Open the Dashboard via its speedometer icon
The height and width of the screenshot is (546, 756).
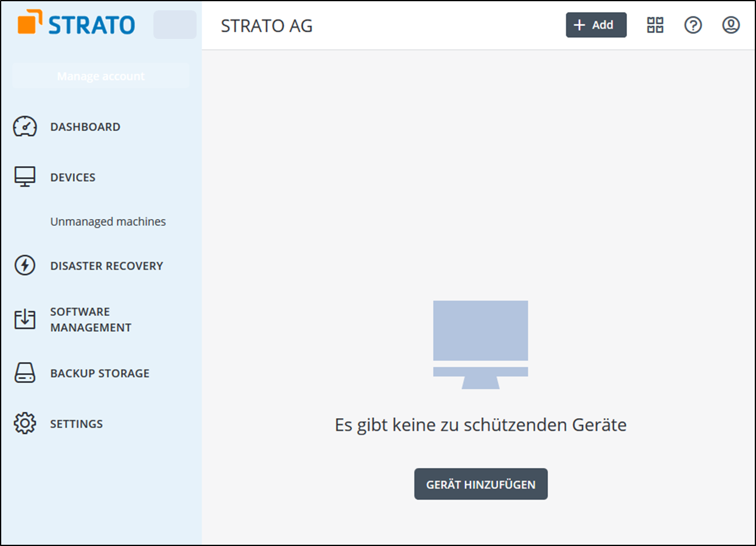pos(24,127)
